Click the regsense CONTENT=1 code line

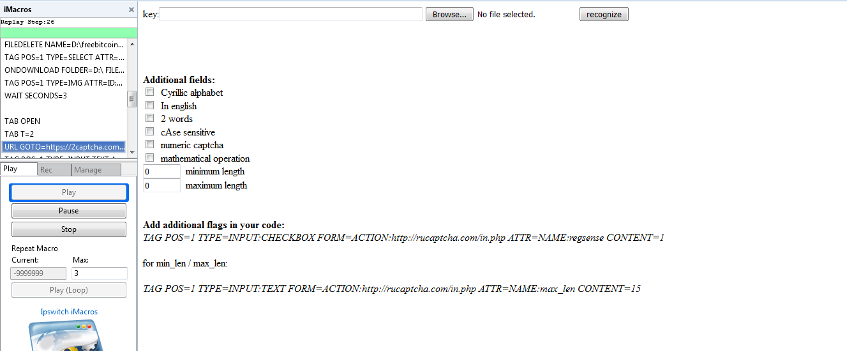403,238
